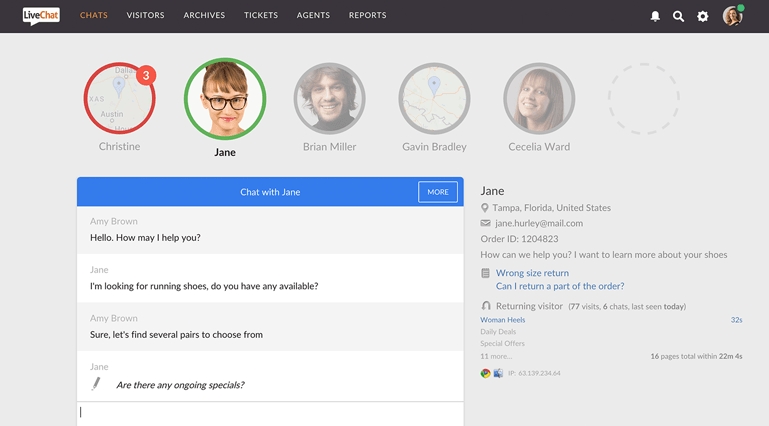Select Christine's chat with 3 unread
The image size is (769, 426).
click(x=119, y=98)
